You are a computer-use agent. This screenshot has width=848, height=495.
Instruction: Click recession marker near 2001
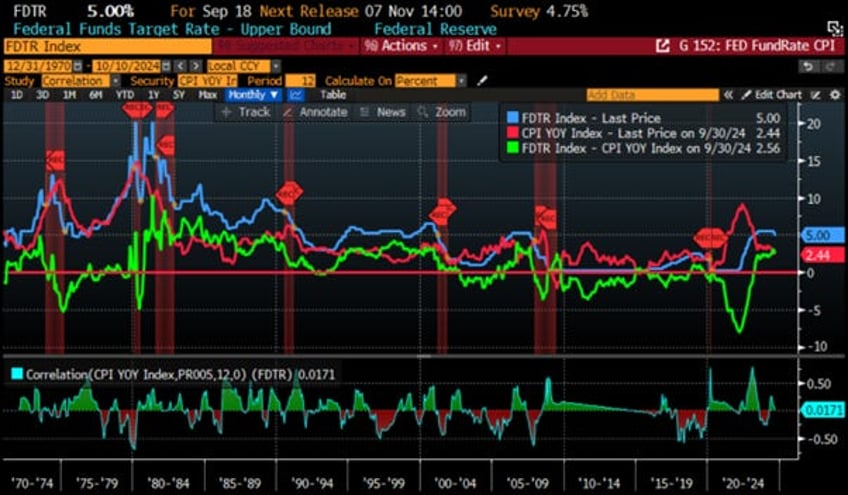tap(442, 212)
